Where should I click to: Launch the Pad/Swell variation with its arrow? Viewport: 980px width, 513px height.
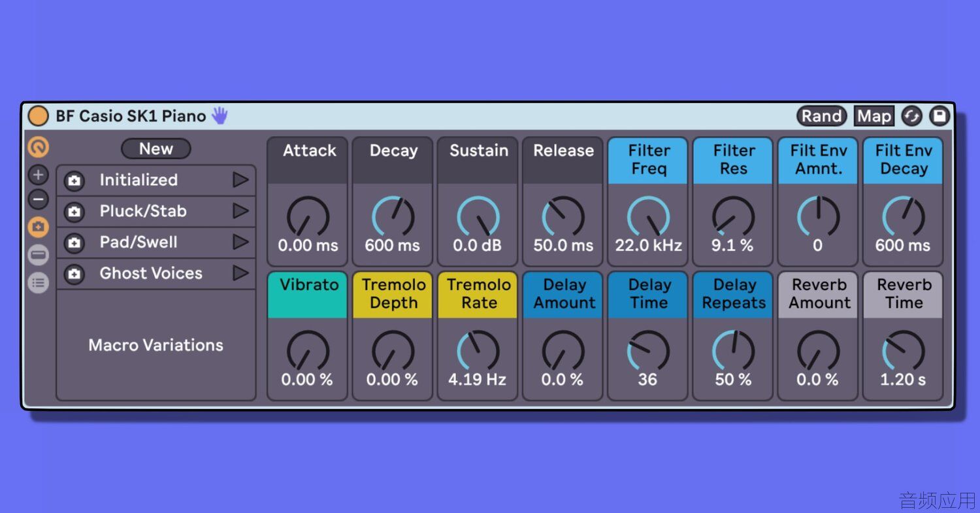coord(241,242)
